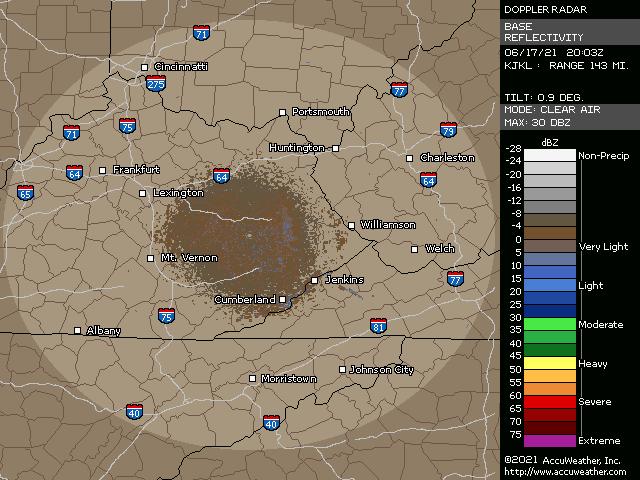The height and width of the screenshot is (480, 640).
Task: Click the Interstate 79 highway shield
Action: pos(448,130)
